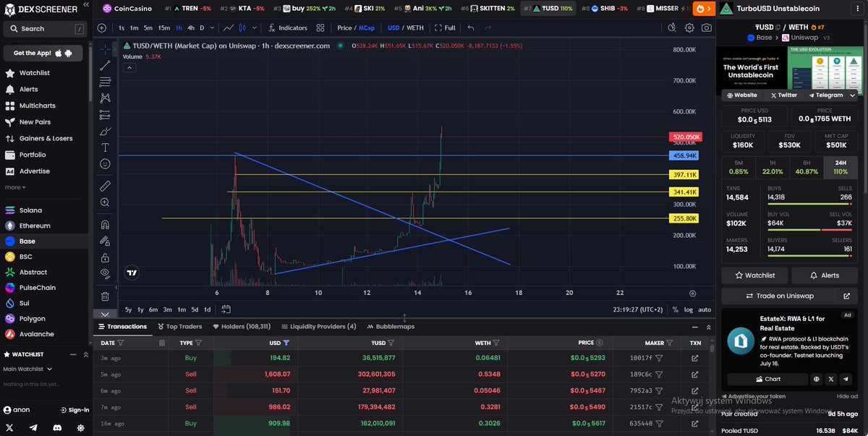Expand more social links chevron
868x436 pixels.
point(852,95)
